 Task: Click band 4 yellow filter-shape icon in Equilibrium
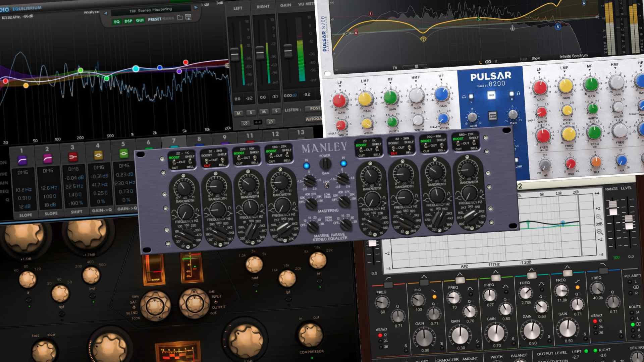(x=98, y=155)
